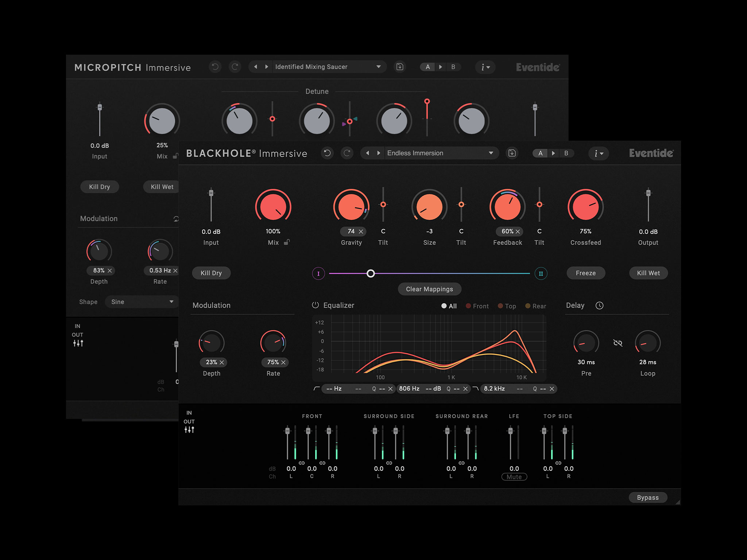Select state A in Blackhole window
This screenshot has width=747, height=560.
pos(541,153)
